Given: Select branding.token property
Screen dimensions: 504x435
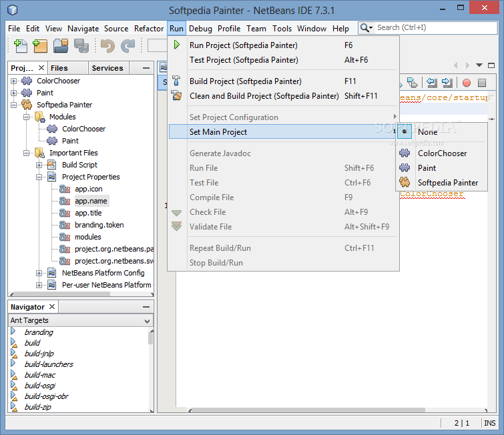Looking at the screenshot, I should pyautogui.click(x=99, y=225).
